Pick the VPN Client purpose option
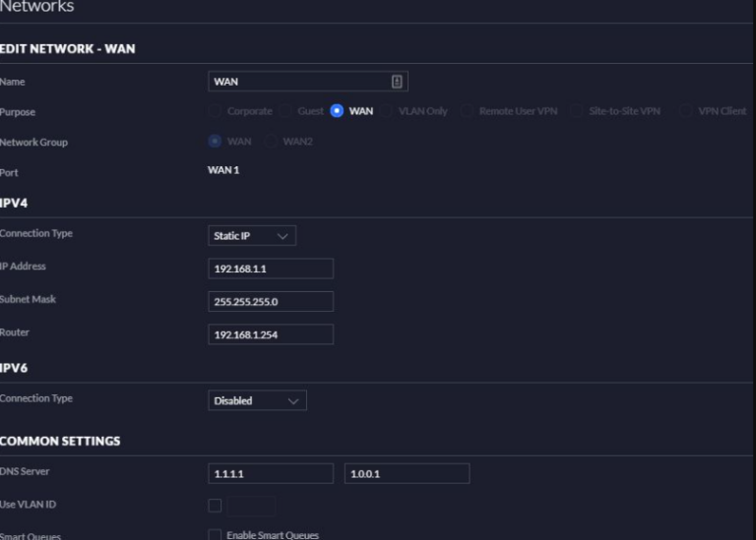 tap(686, 111)
